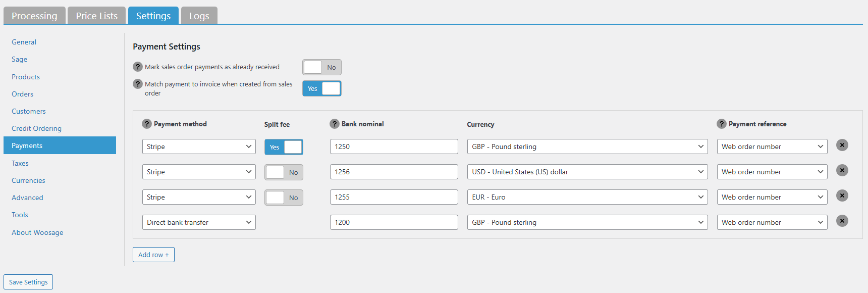Click help icon for Mark sales order payments
This screenshot has height=293, width=868.
tap(138, 67)
